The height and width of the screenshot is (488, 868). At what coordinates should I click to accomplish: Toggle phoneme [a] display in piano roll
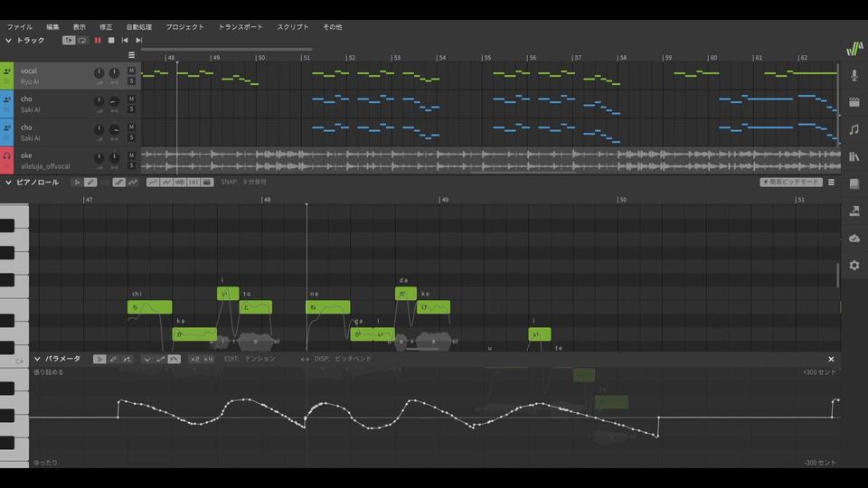click(193, 182)
